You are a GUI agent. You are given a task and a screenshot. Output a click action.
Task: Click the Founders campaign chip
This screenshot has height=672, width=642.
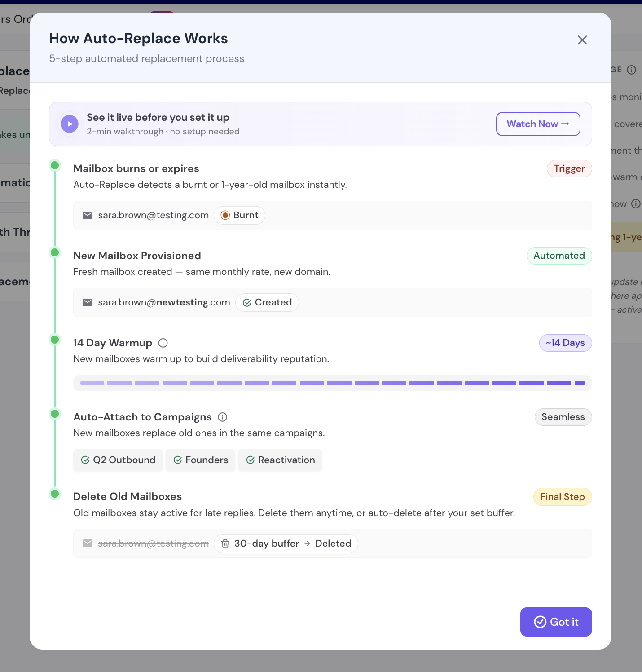point(201,460)
